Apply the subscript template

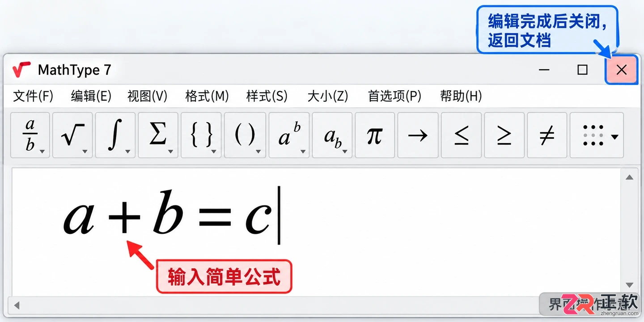[x=332, y=135]
